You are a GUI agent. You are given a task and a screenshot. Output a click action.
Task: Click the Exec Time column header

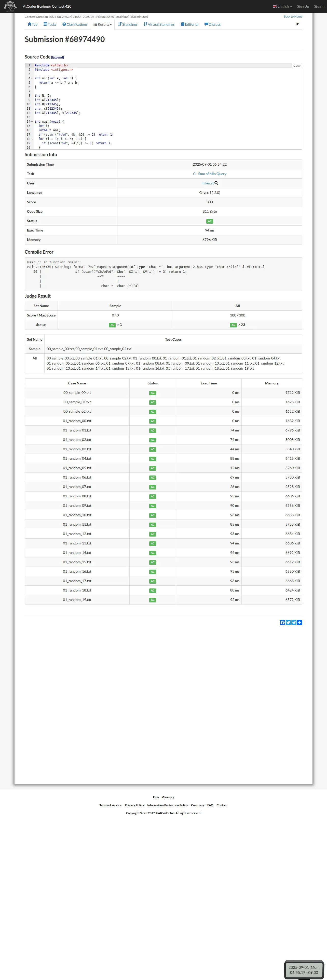[209, 383]
